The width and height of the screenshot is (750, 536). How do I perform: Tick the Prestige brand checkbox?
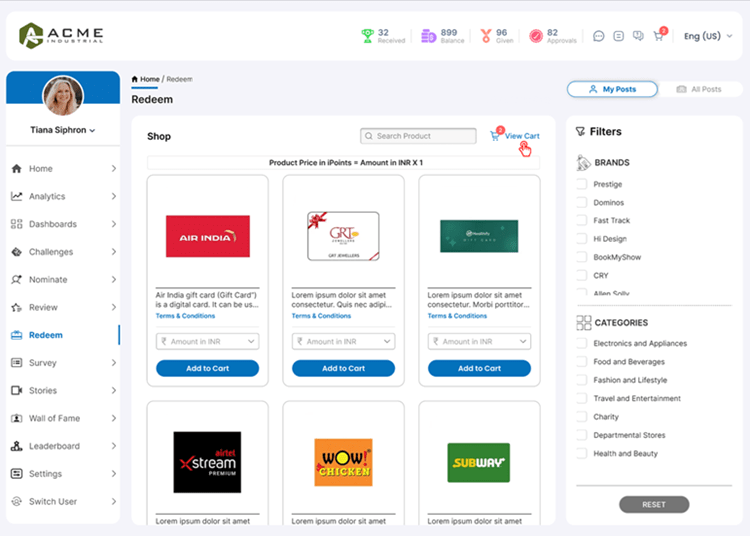pos(582,185)
